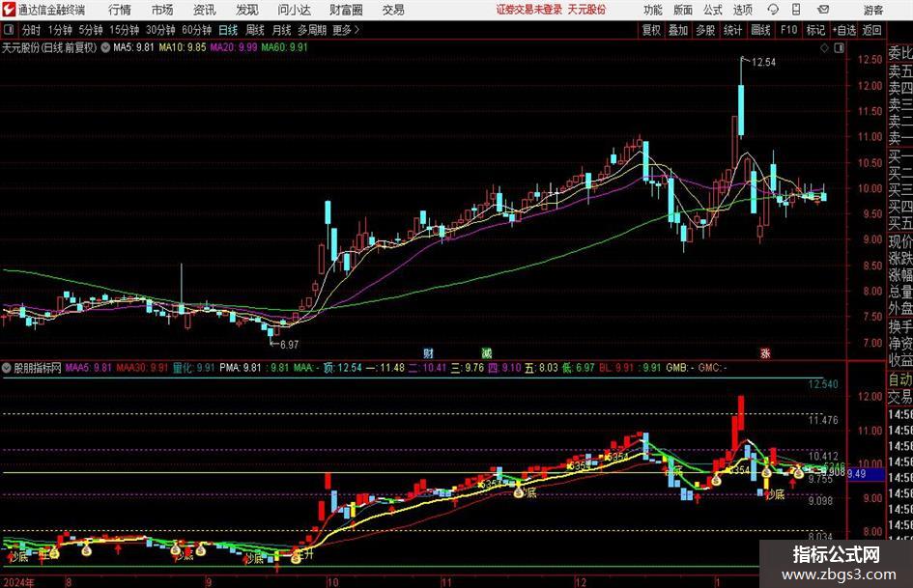Click the month 12 marker on time axis
The width and height of the screenshot is (913, 588).
[581, 582]
